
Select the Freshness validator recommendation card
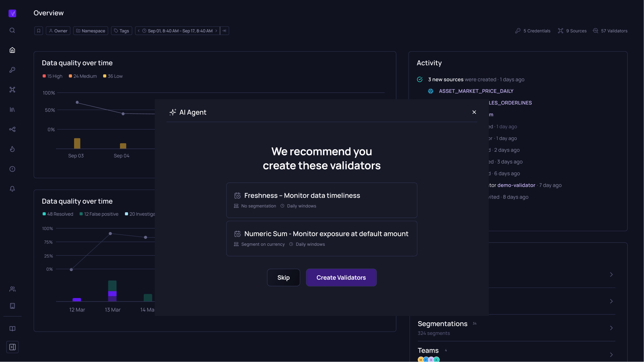(321, 200)
